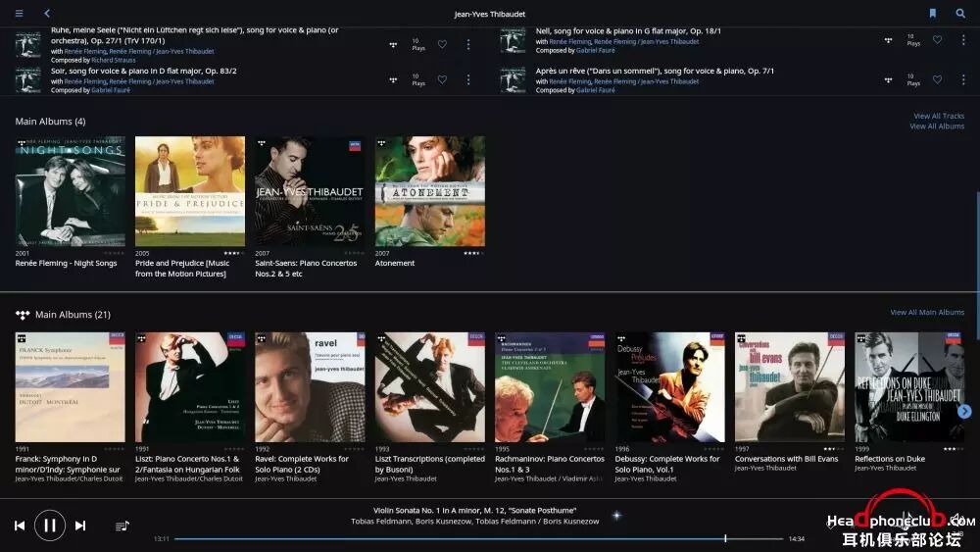The image size is (980, 552).
Task: Click TIDAL icon on Soir track row
Action: click(393, 80)
